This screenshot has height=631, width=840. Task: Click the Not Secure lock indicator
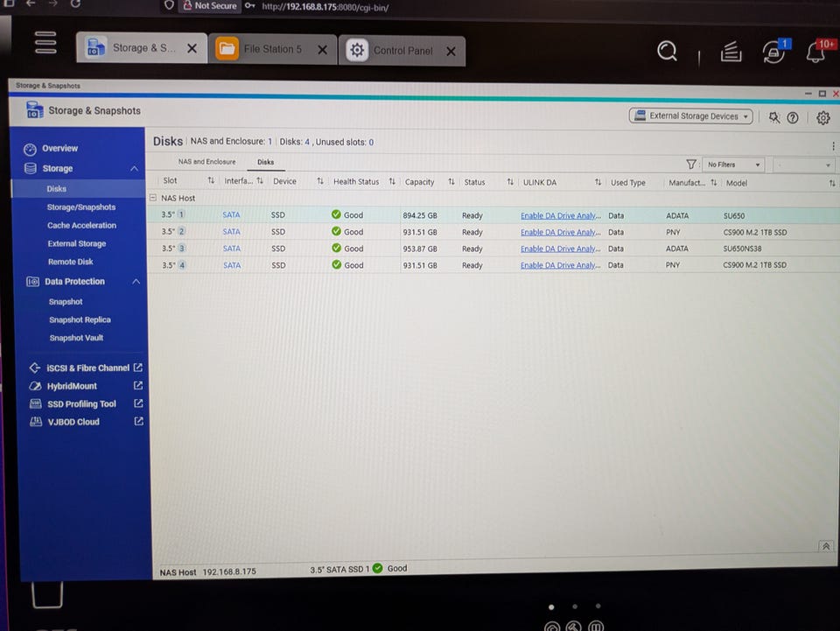(209, 5)
